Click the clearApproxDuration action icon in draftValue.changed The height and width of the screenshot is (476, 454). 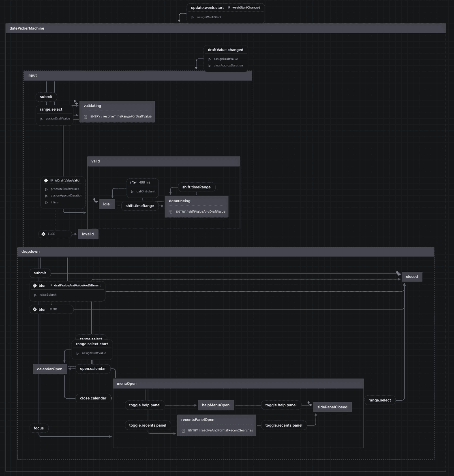click(210, 65)
